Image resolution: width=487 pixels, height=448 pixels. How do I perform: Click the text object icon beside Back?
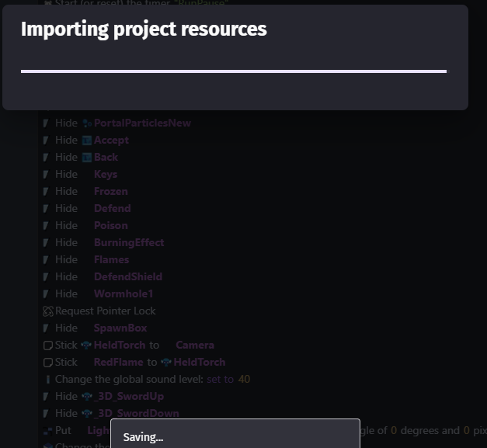point(87,158)
